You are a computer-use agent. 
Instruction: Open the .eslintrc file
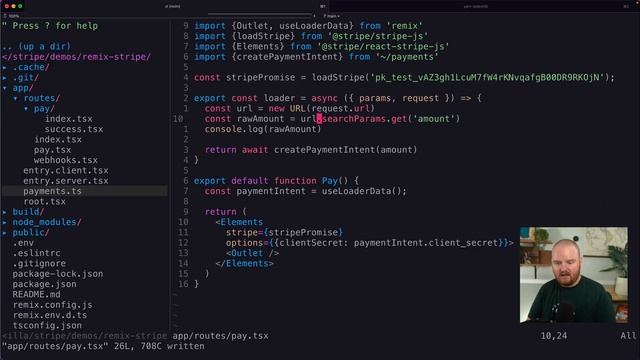(36, 253)
